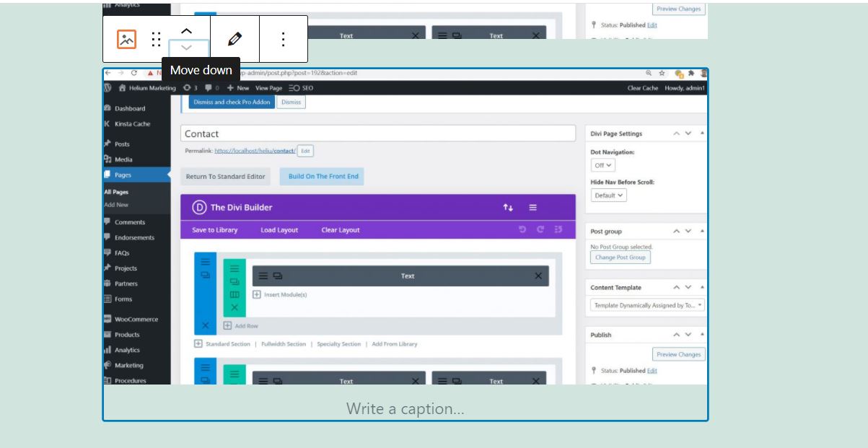Screen dimensions: 868x448
Task: Open Save to Library in Divi Builder
Action: 215,230
